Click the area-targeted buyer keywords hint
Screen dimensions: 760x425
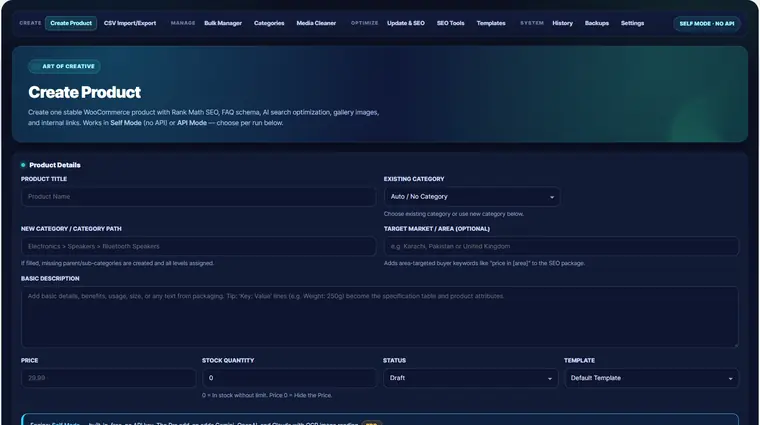click(484, 263)
